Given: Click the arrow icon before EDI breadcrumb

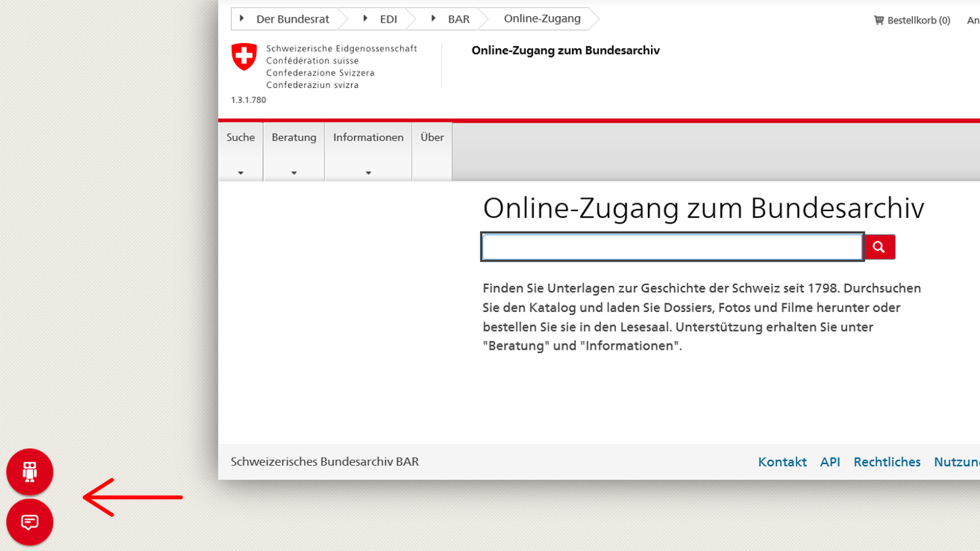Looking at the screenshot, I should tap(365, 18).
